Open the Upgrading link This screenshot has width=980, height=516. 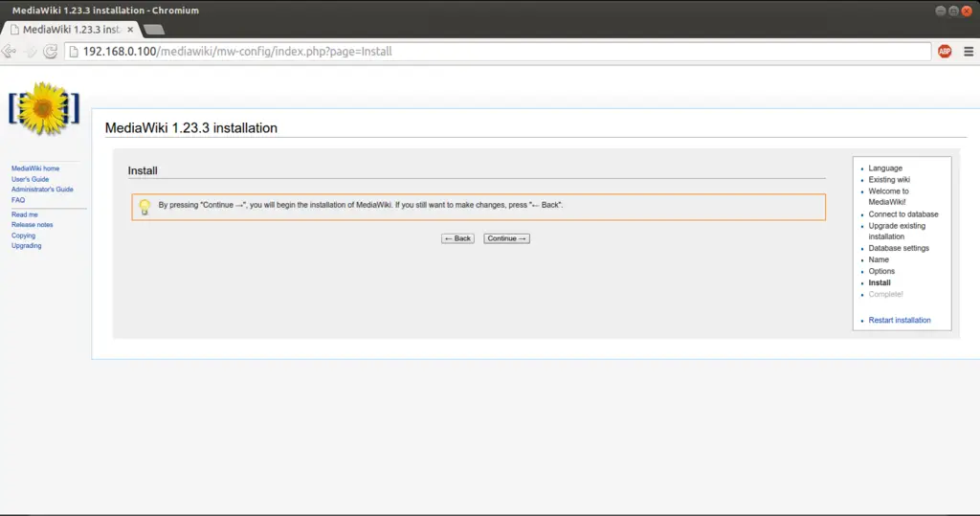pyautogui.click(x=26, y=246)
